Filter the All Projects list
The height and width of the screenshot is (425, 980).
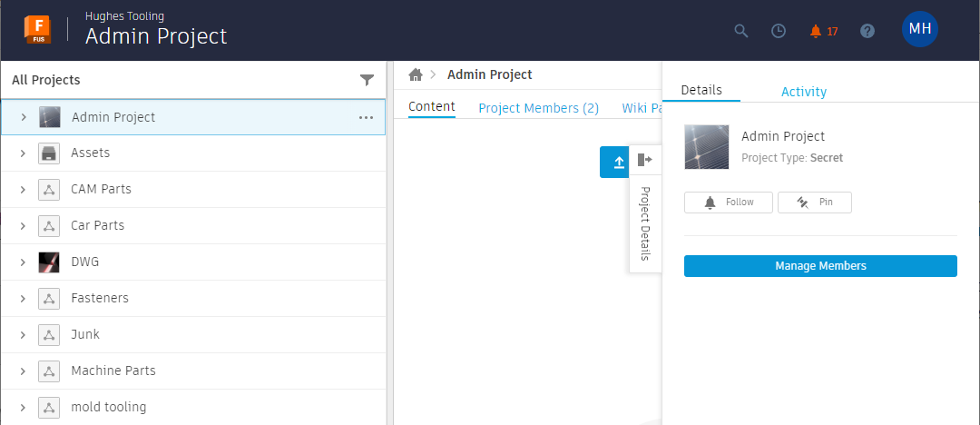367,80
